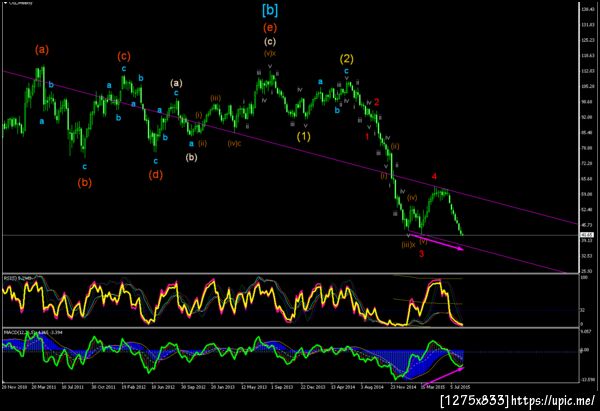Click the 20 Nov 2010 date label
Screen dimensions: 600x411
coord(14,387)
